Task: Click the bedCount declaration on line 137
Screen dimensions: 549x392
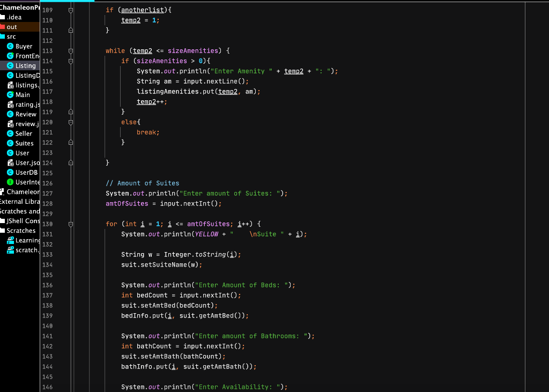Action: coord(152,295)
